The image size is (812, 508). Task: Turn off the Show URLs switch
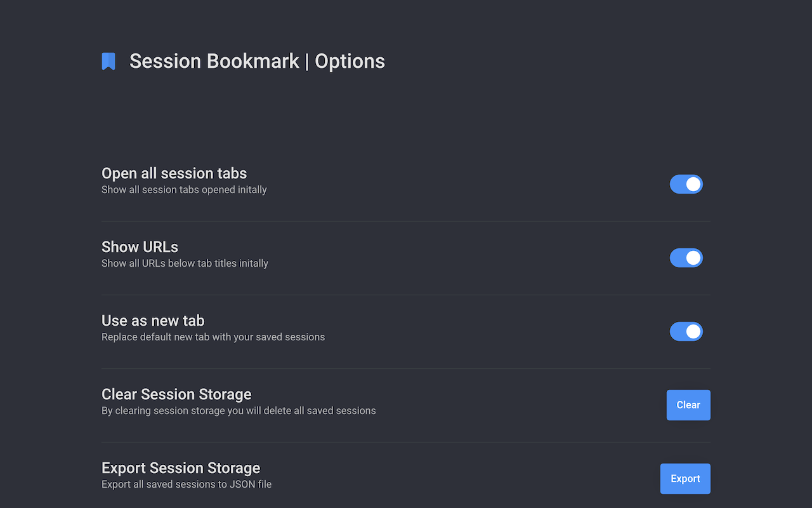[686, 258]
